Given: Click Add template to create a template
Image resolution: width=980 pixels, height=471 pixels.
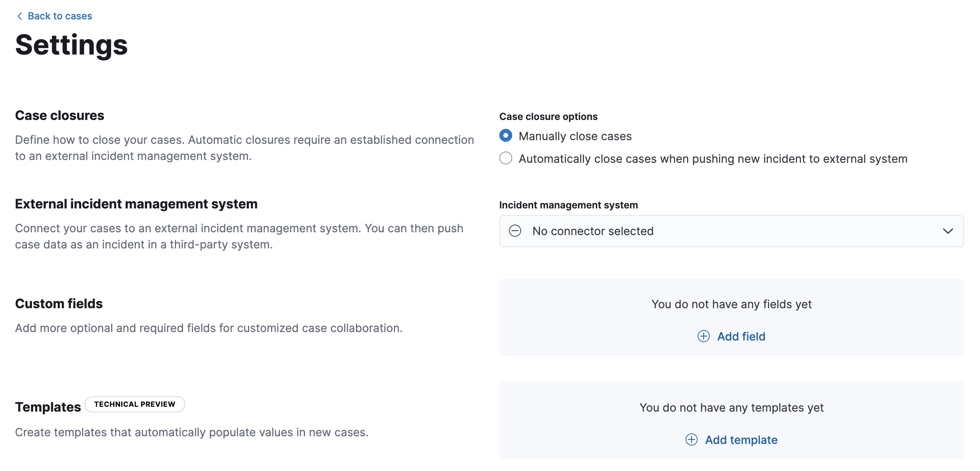Looking at the screenshot, I should pos(741,440).
